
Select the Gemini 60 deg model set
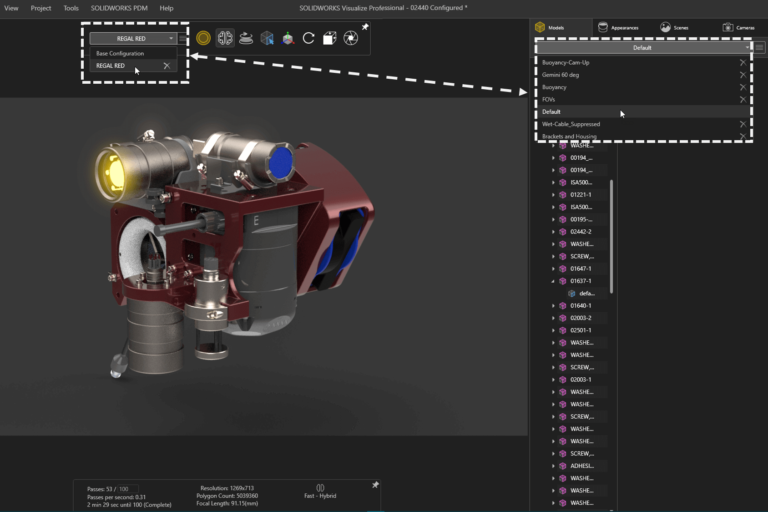[560, 75]
